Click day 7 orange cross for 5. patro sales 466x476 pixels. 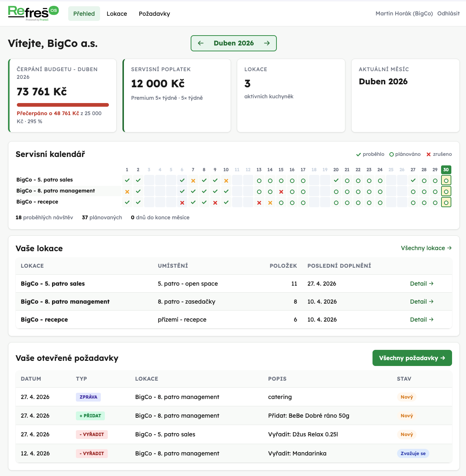(x=193, y=180)
